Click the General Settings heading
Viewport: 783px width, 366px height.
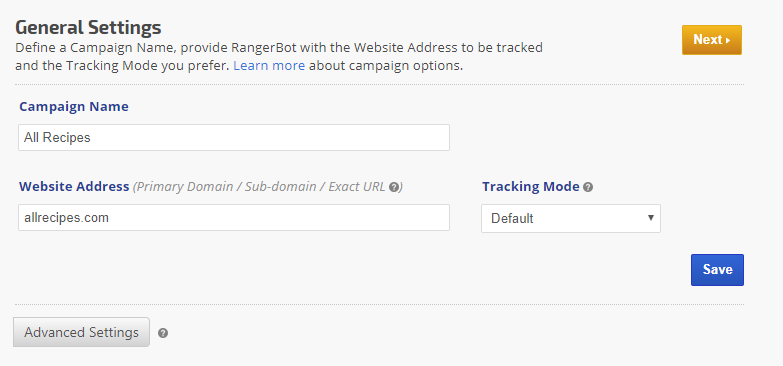(x=88, y=27)
